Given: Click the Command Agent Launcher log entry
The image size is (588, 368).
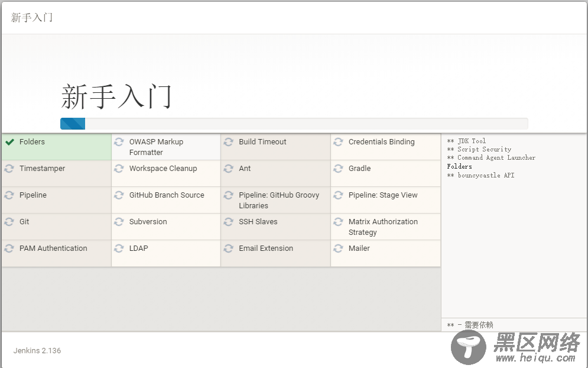Looking at the screenshot, I should [x=491, y=158].
